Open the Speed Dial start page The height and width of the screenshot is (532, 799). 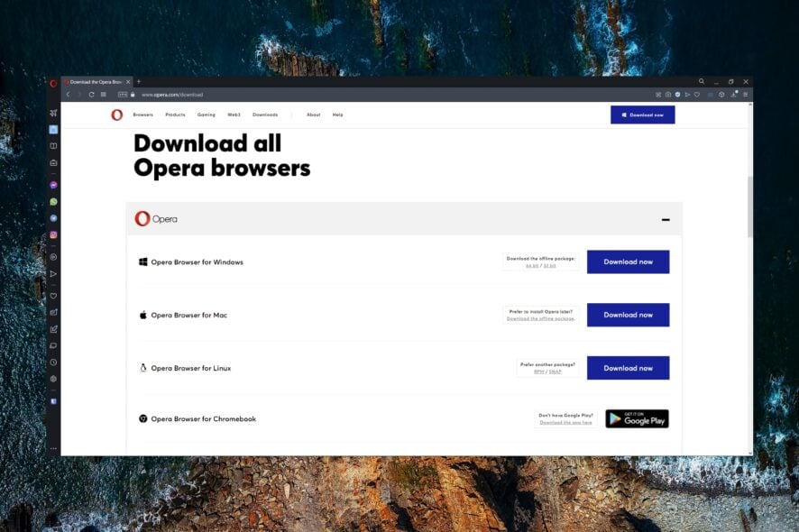point(104,95)
